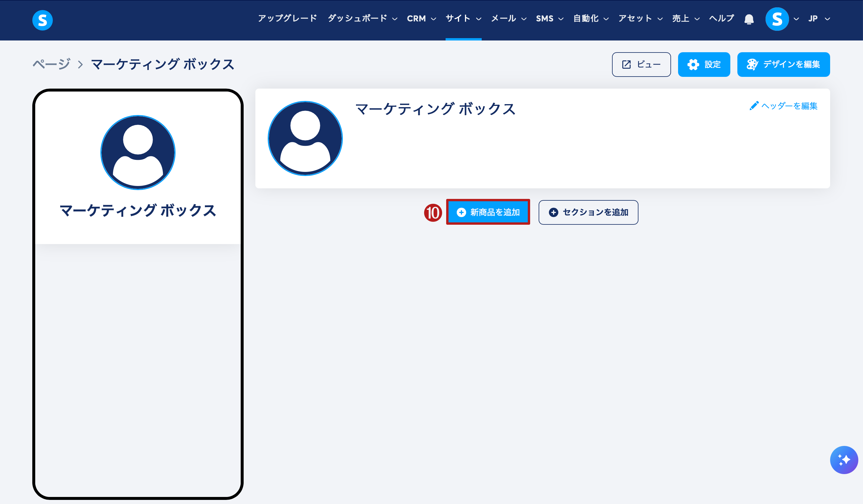863x504 pixels.
Task: Click the external-link ビュー view button
Action: 641,65
